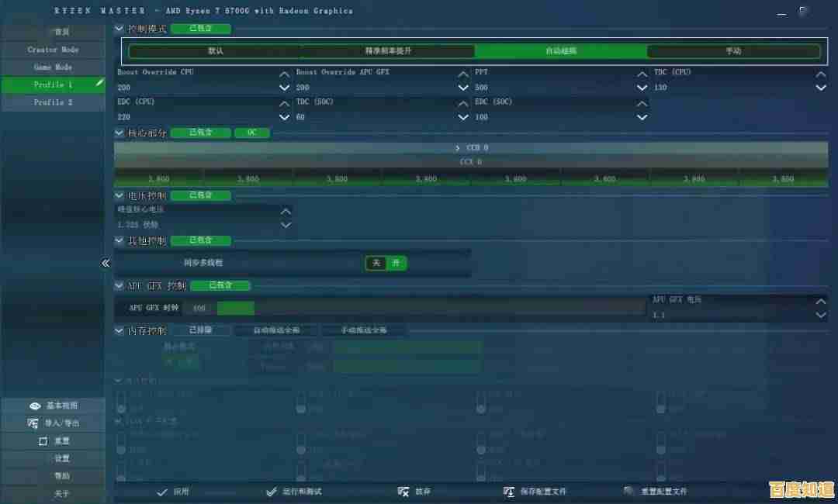Click the Reset Profile (重置配置文件) icon

point(629,492)
